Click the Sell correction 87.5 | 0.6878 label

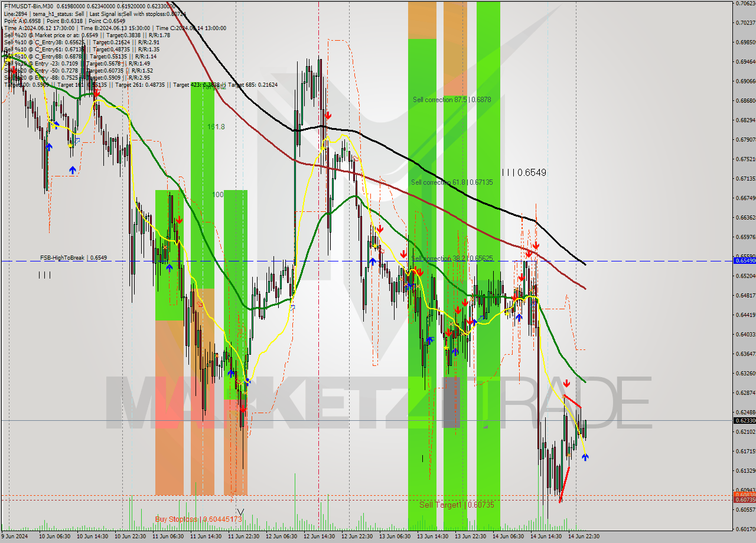452,100
